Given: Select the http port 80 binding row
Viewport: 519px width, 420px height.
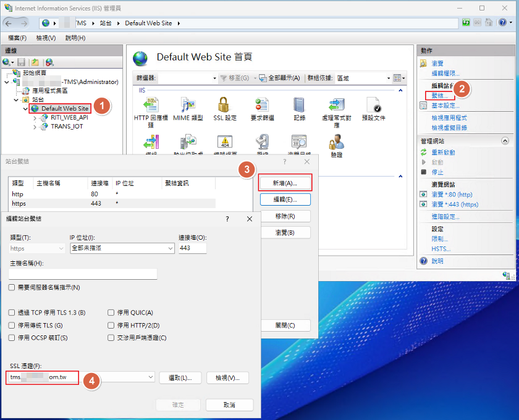Looking at the screenshot, I should [114, 194].
